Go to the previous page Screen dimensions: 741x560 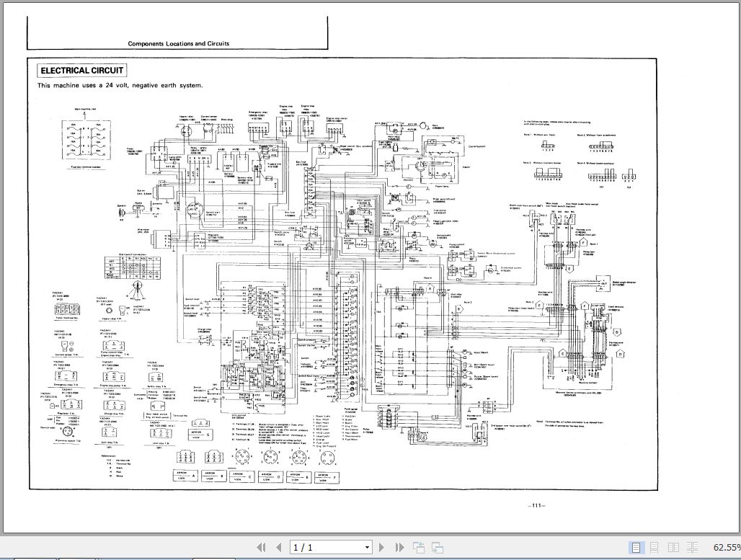click(278, 548)
